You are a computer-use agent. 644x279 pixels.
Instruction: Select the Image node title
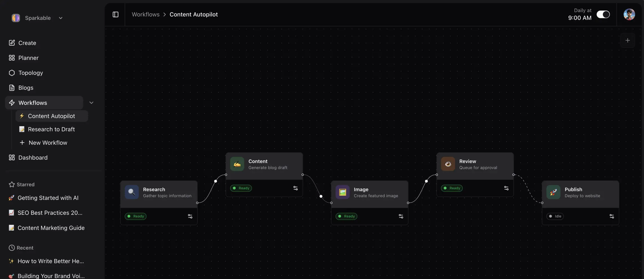(361, 189)
